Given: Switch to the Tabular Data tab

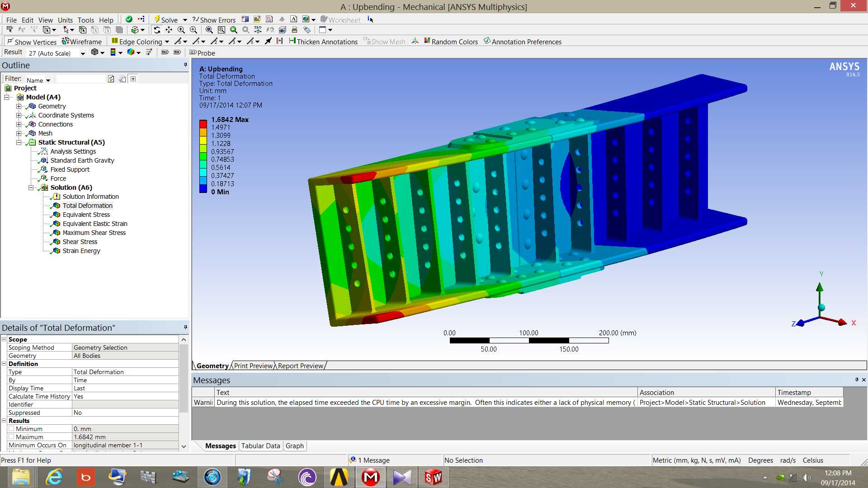Looking at the screenshot, I should click(260, 446).
